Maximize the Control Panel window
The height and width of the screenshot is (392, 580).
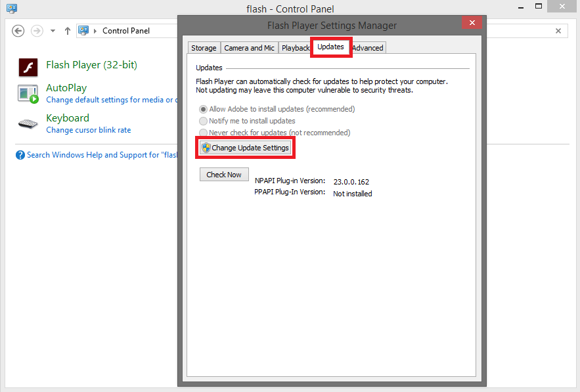tap(539, 7)
